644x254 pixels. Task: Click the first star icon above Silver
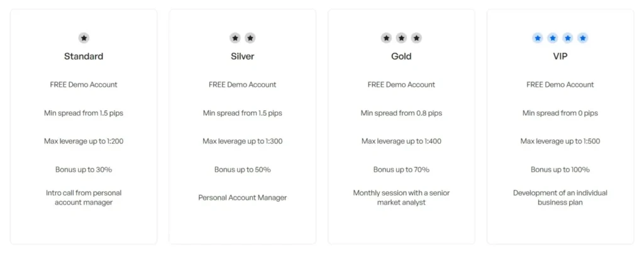[235, 38]
